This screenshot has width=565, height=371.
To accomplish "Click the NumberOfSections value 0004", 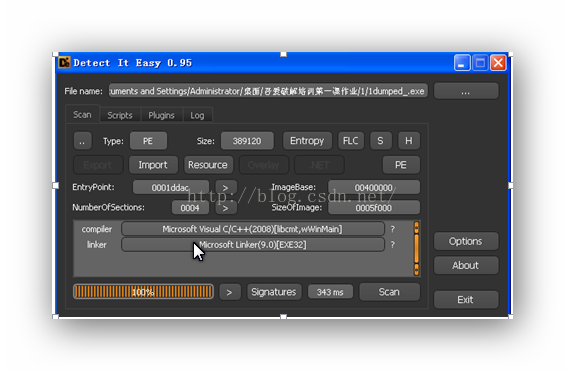I will [190, 208].
